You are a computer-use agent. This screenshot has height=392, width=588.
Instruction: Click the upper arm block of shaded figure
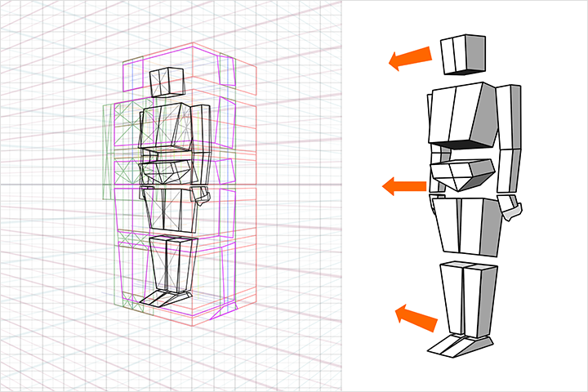pyautogui.click(x=509, y=117)
